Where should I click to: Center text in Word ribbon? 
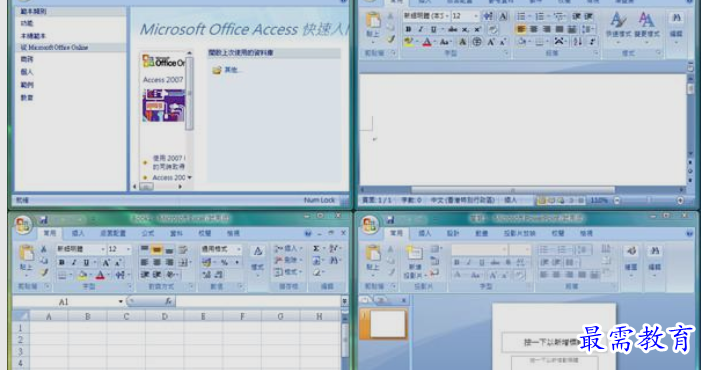point(533,29)
